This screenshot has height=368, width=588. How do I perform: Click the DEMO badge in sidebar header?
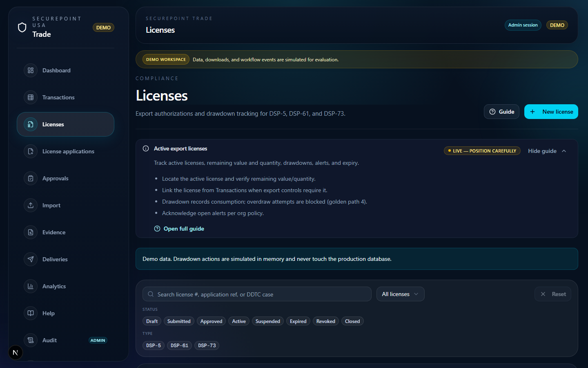pyautogui.click(x=103, y=27)
